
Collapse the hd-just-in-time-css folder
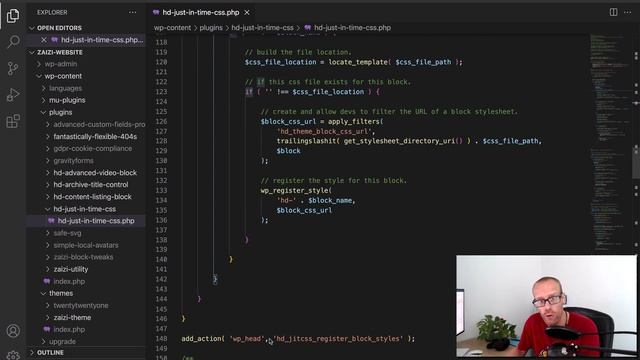pyautogui.click(x=84, y=209)
